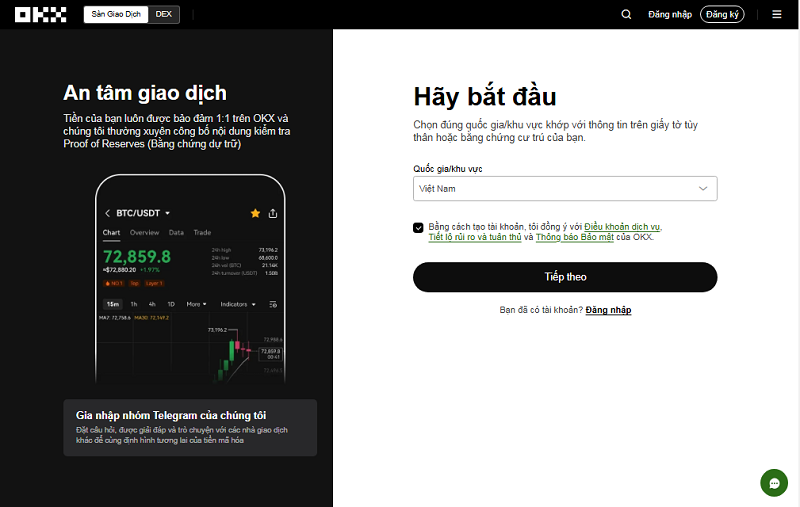Click the dropdown chevron beside Việt Nam
The width and height of the screenshot is (800, 507).
(703, 189)
